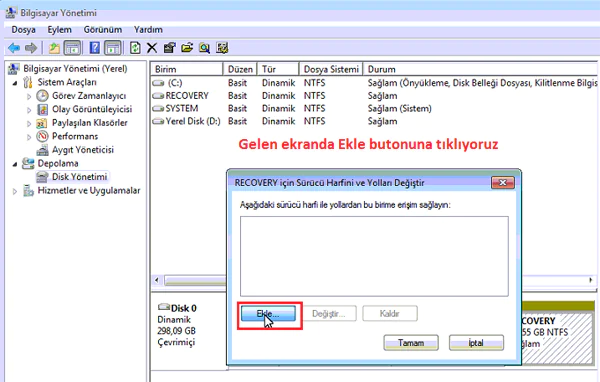Select Bilgisayar Yönetimi (Yerel) root node
Image resolution: width=600 pixels, height=382 pixels.
tap(75, 69)
